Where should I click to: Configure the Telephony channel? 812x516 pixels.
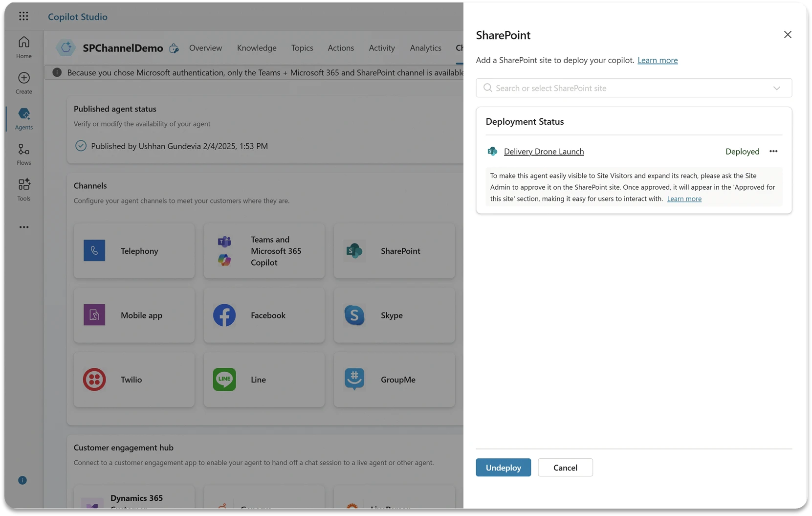click(x=134, y=251)
